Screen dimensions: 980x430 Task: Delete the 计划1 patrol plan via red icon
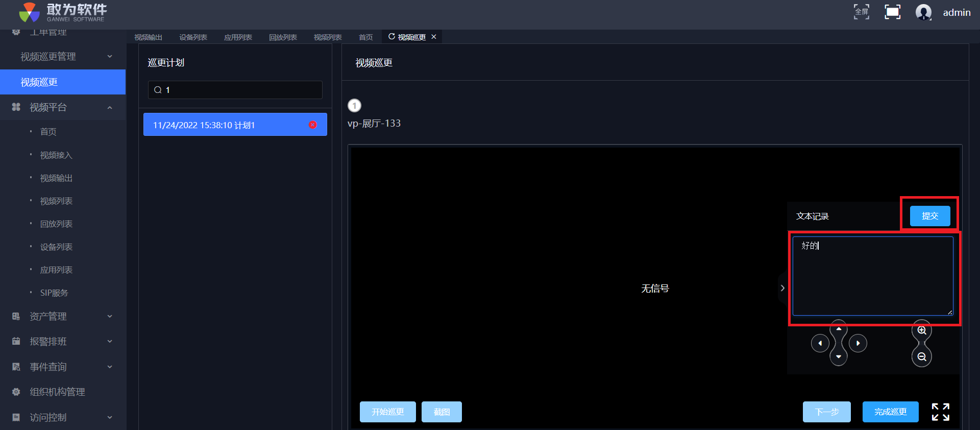point(313,125)
